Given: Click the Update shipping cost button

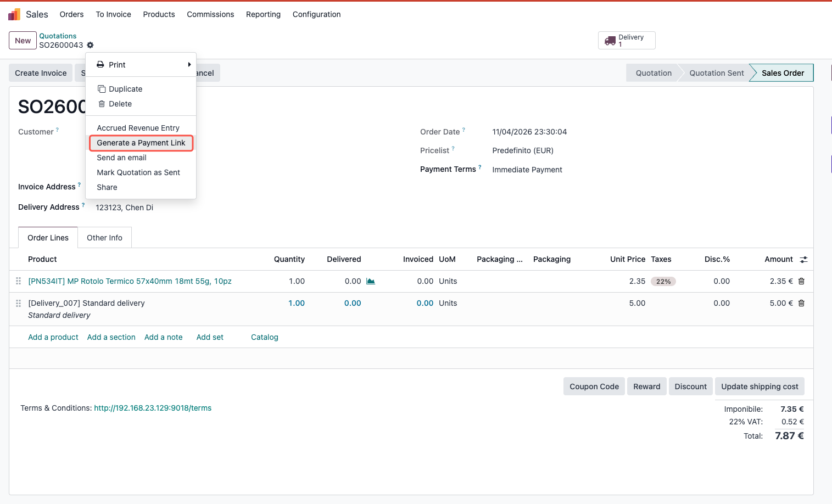Looking at the screenshot, I should [x=760, y=387].
